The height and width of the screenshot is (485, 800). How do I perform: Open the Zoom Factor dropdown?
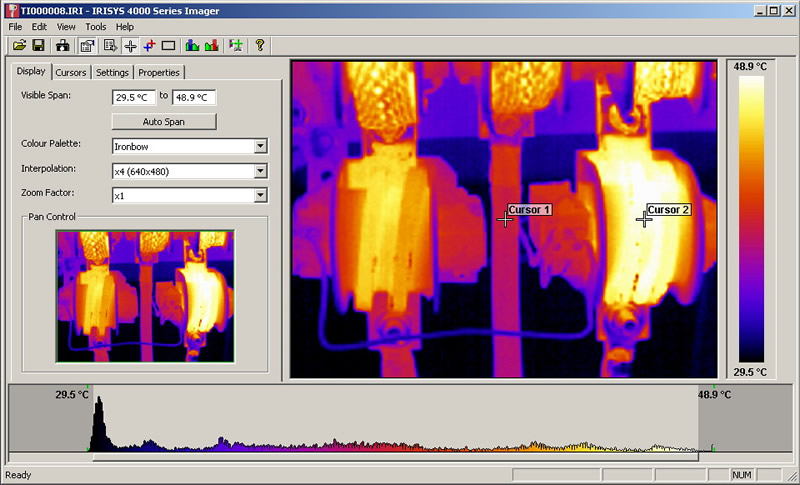coord(260,196)
